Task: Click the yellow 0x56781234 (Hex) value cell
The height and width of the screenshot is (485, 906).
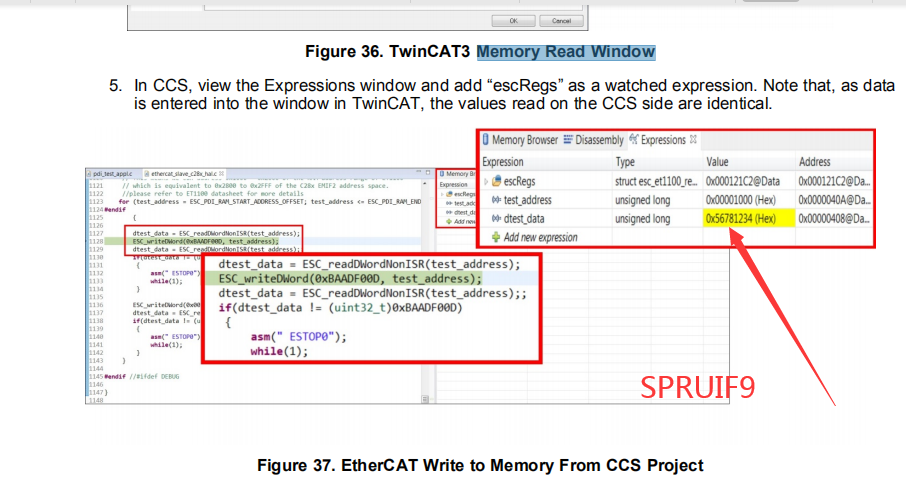Action: pos(749,219)
